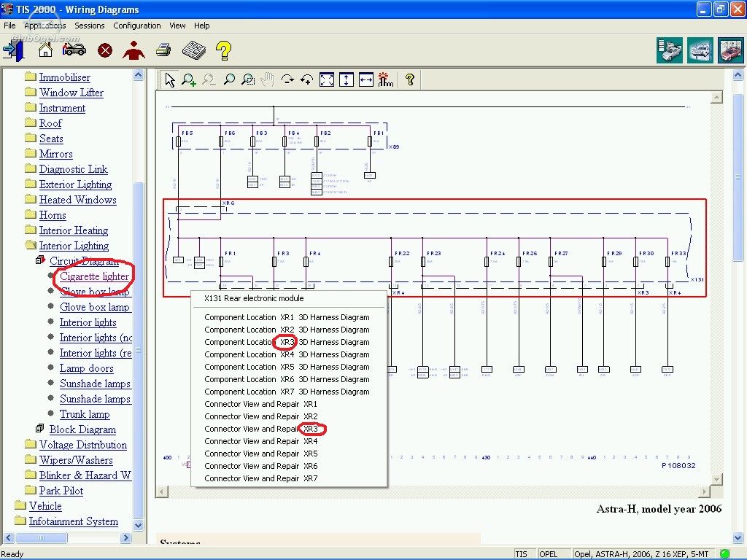Viewport: 747px width, 560px height.
Task: Click third top-right red car icon
Action: point(731,50)
